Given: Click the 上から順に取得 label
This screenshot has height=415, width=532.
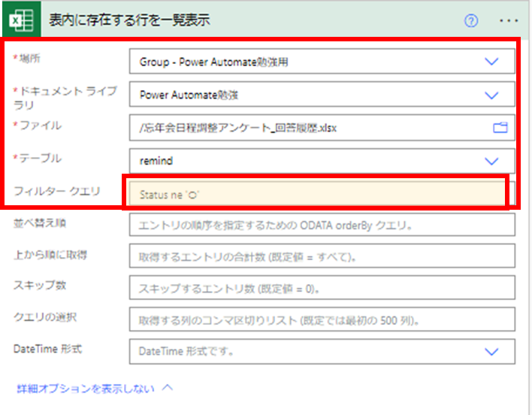Looking at the screenshot, I should coord(50,255).
